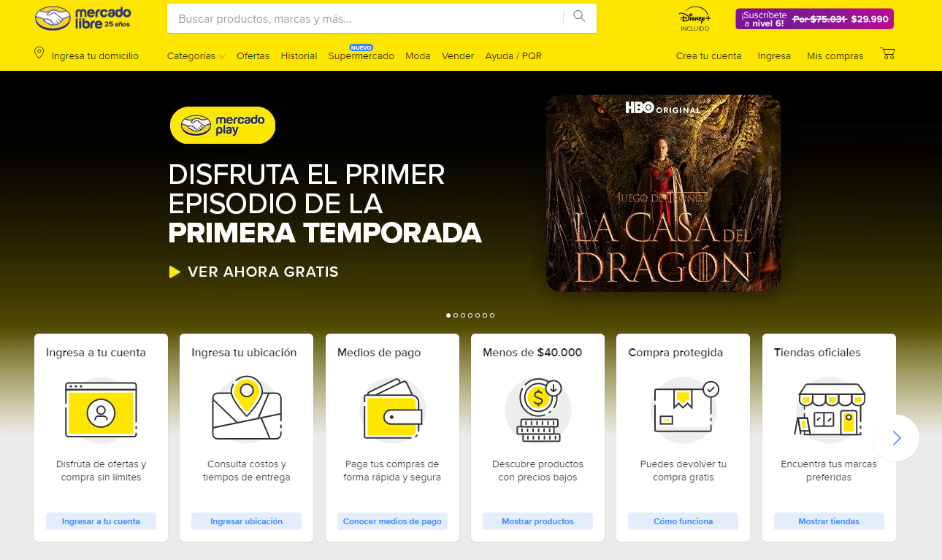This screenshot has height=560, width=942.
Task: Open the Supermercado menu item
Action: (x=361, y=55)
